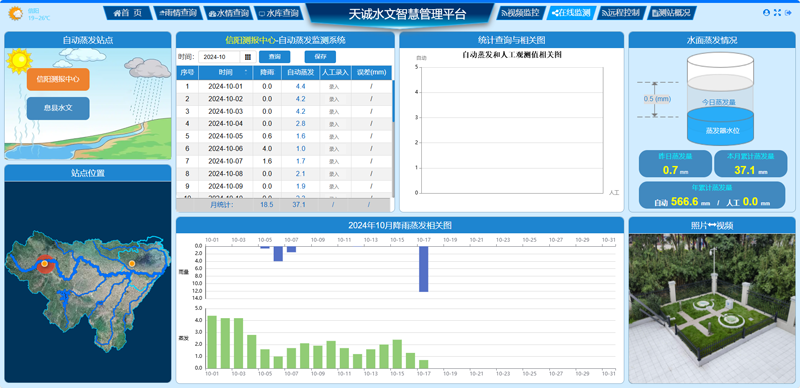The width and height of the screenshot is (800, 388).
Task: Click the 月统计 rainfall total 18.5
Action: [267, 205]
